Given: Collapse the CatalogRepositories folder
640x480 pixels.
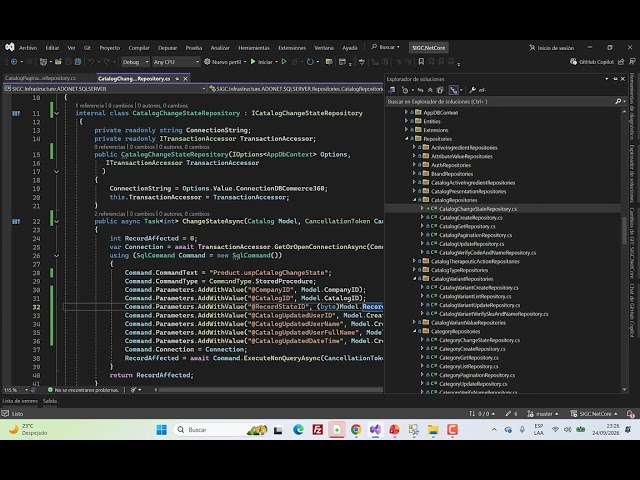Looking at the screenshot, I should (414, 200).
